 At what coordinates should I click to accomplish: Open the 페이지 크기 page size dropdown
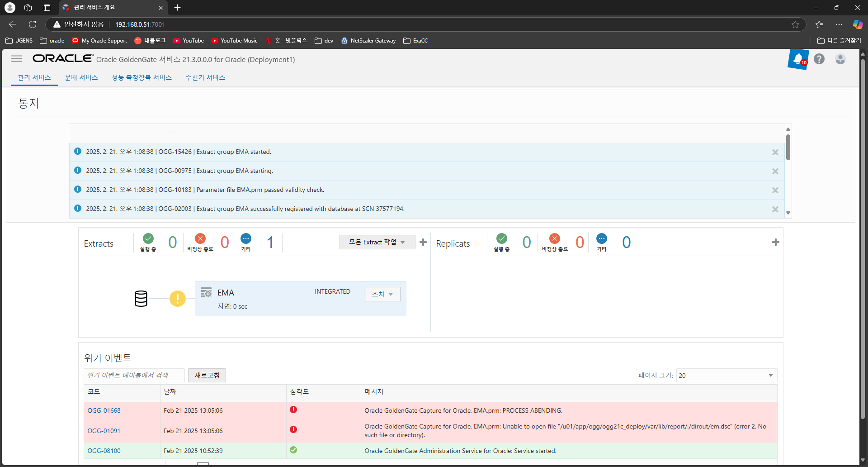pos(726,376)
